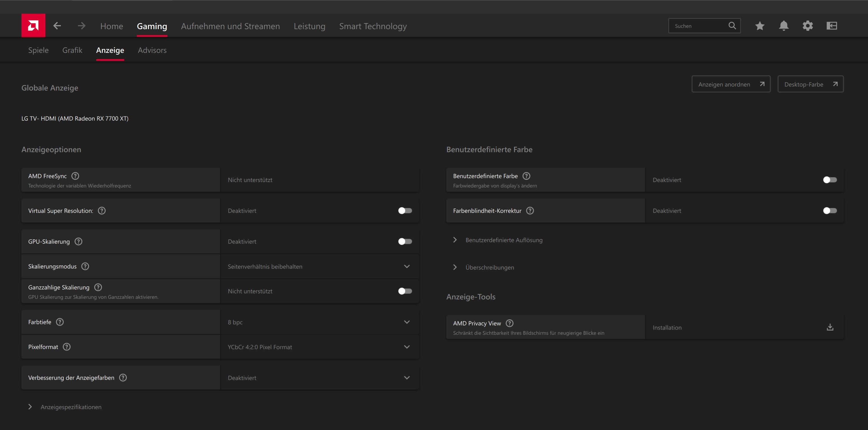The width and height of the screenshot is (868, 430).
Task: Enable GPU-Skalierung toggle
Action: pos(405,241)
